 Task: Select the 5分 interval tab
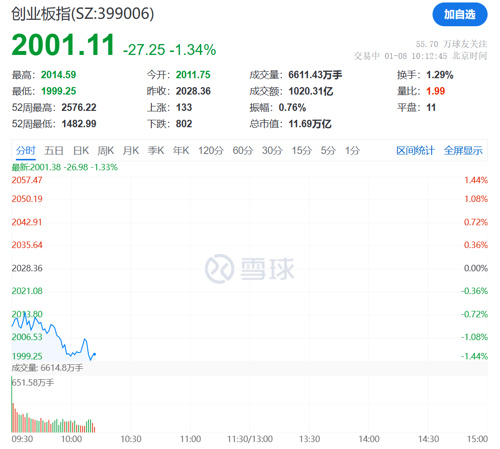coord(328,151)
